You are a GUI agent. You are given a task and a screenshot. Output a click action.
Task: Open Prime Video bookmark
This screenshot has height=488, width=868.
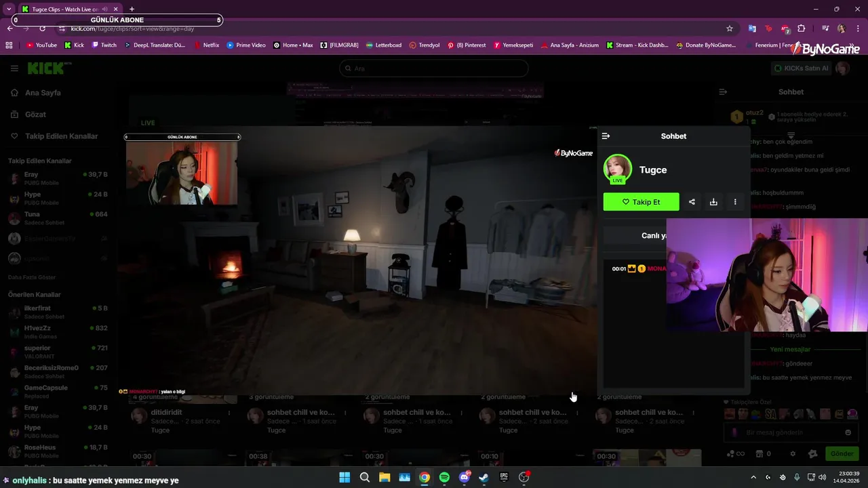pos(246,45)
